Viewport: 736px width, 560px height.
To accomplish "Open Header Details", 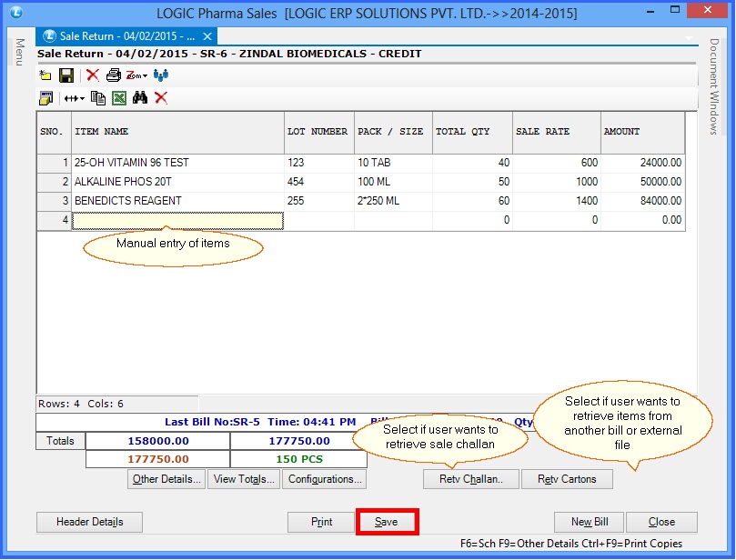I will (x=89, y=522).
